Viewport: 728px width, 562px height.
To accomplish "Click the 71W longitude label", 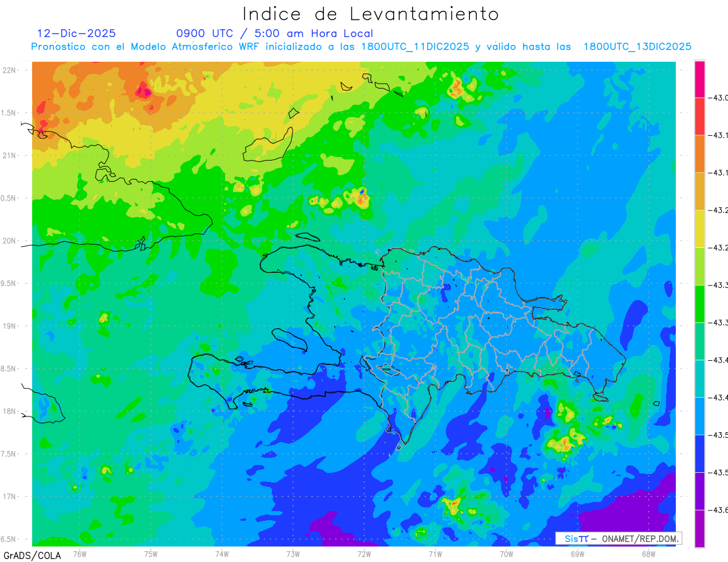I will pyautogui.click(x=435, y=554).
